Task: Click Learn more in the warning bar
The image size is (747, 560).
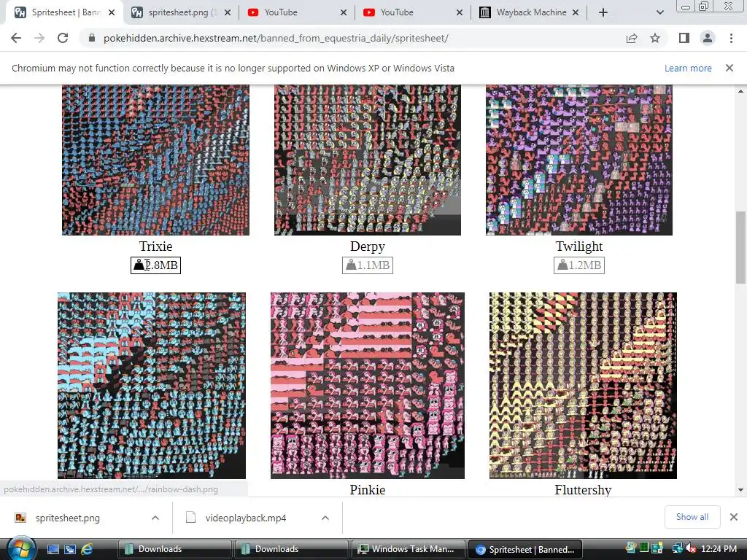Action: point(688,68)
